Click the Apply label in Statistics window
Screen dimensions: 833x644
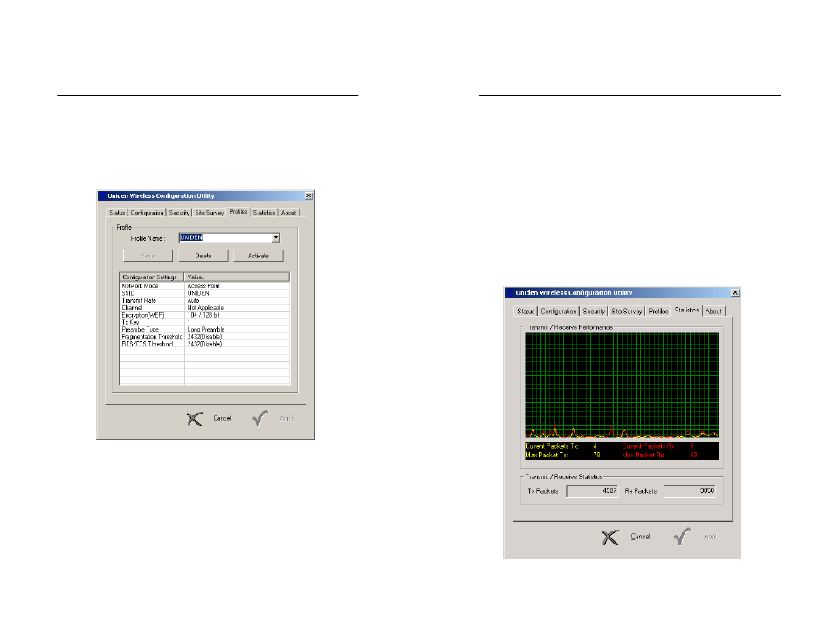(712, 537)
